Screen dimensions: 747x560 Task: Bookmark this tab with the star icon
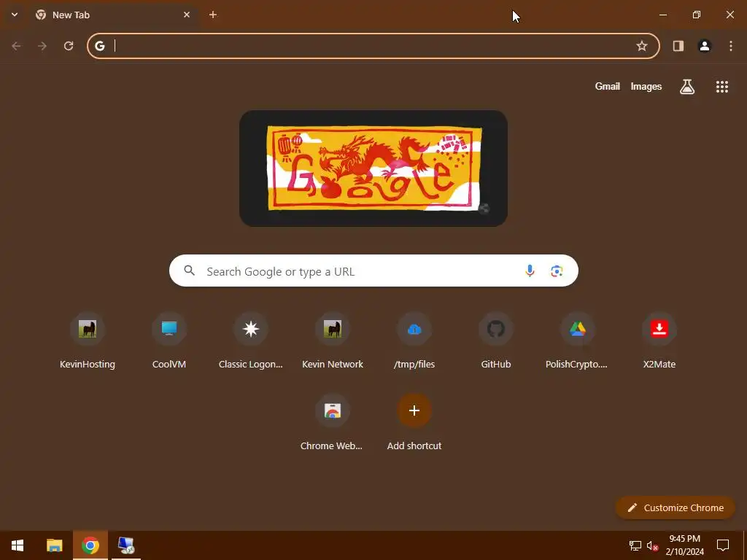(642, 46)
